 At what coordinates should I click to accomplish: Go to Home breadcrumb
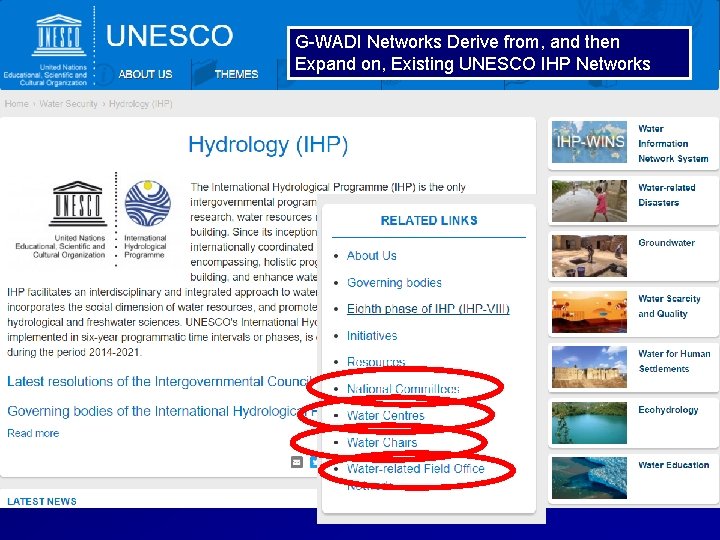click(x=17, y=104)
